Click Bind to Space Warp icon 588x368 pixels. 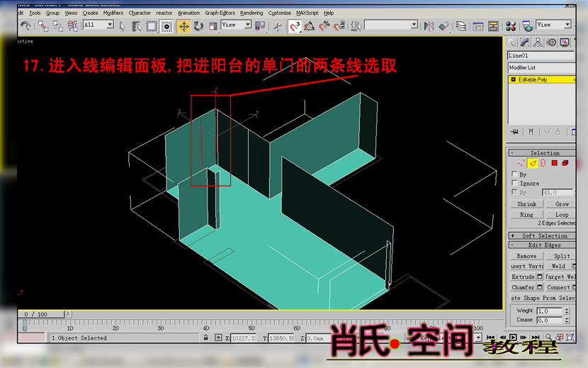(72, 26)
